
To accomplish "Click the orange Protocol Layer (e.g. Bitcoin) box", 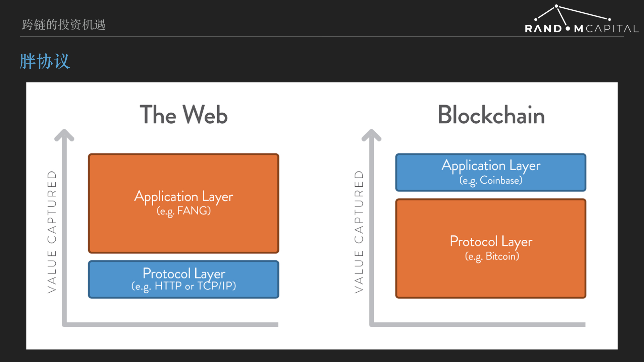I will 491,248.
